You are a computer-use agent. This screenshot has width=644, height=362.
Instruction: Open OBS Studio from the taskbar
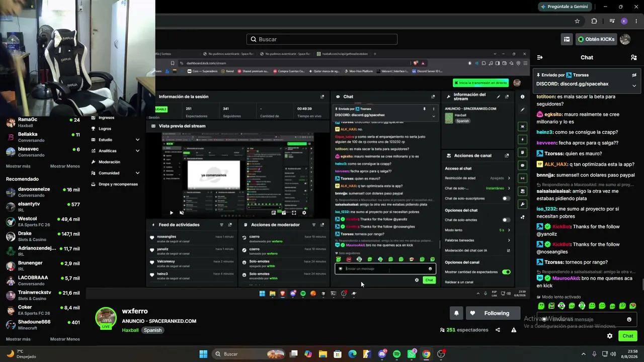coord(441,354)
